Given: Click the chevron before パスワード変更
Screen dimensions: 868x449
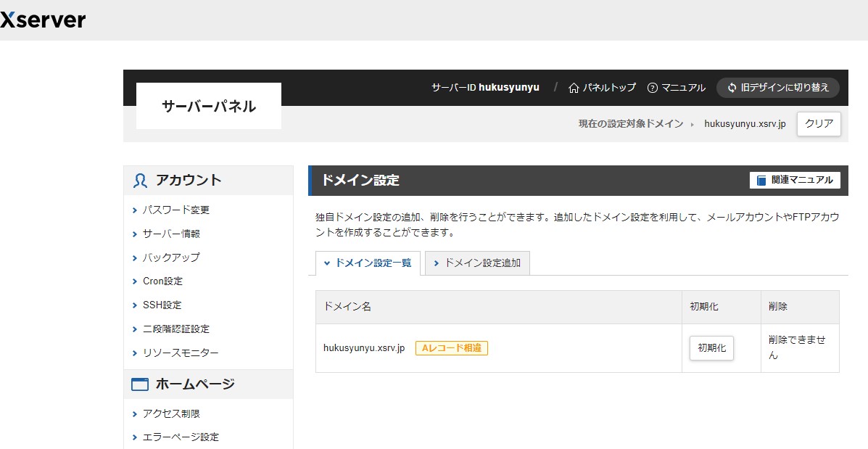Looking at the screenshot, I should (x=135, y=210).
